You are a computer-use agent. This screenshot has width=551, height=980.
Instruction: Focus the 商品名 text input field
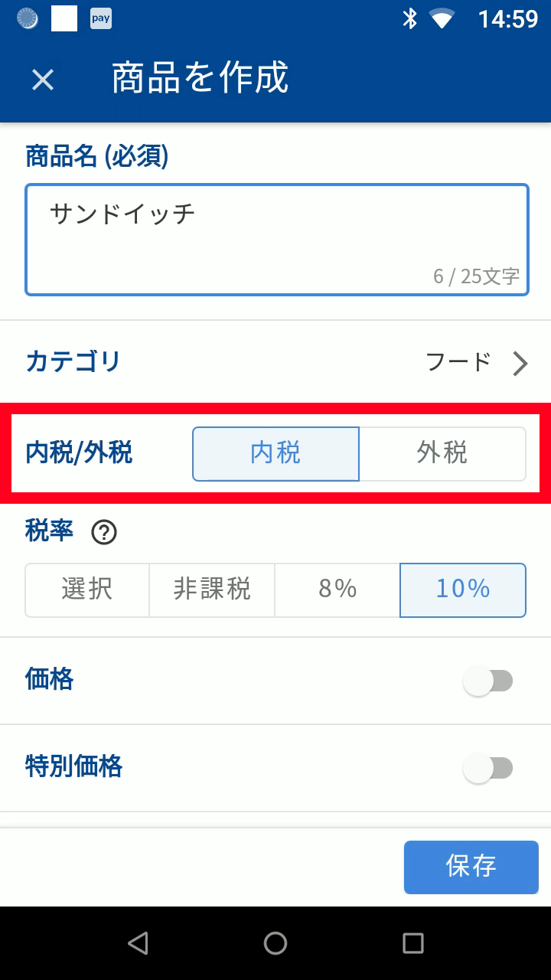pyautogui.click(x=277, y=239)
